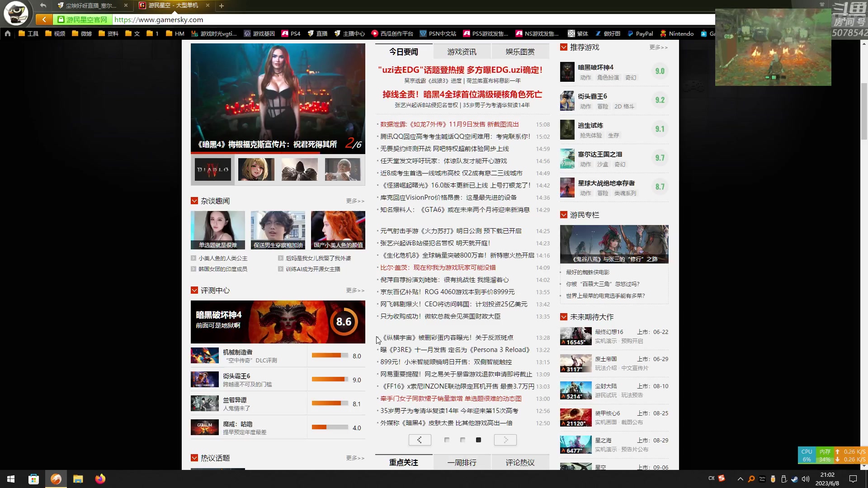Click the undo arrow icon in title bar
The width and height of the screenshot is (868, 488).
coord(43,5)
